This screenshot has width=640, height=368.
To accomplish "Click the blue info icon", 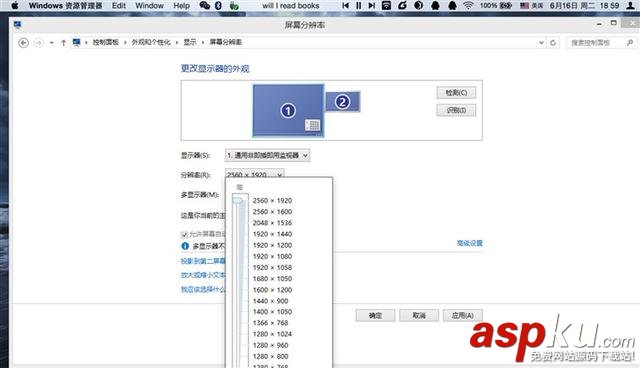I will 185,246.
